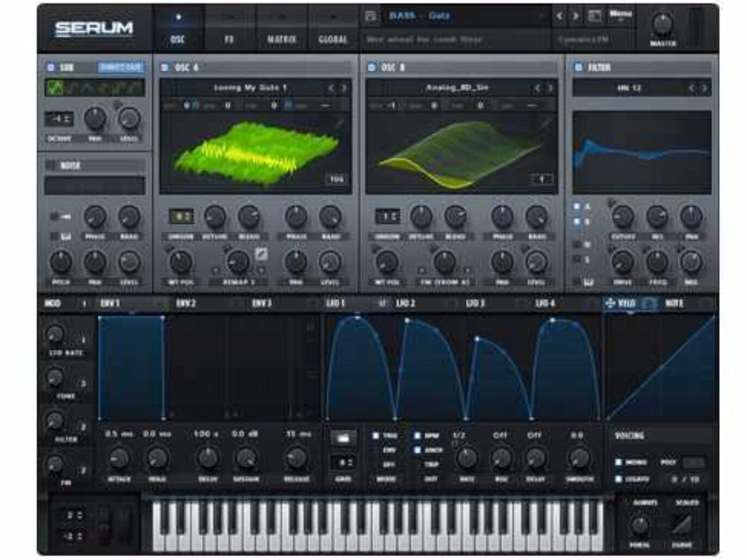Open OSC B wavetable editor pencil icon
Image resolution: width=747 pixels, height=560 pixels.
click(546, 124)
